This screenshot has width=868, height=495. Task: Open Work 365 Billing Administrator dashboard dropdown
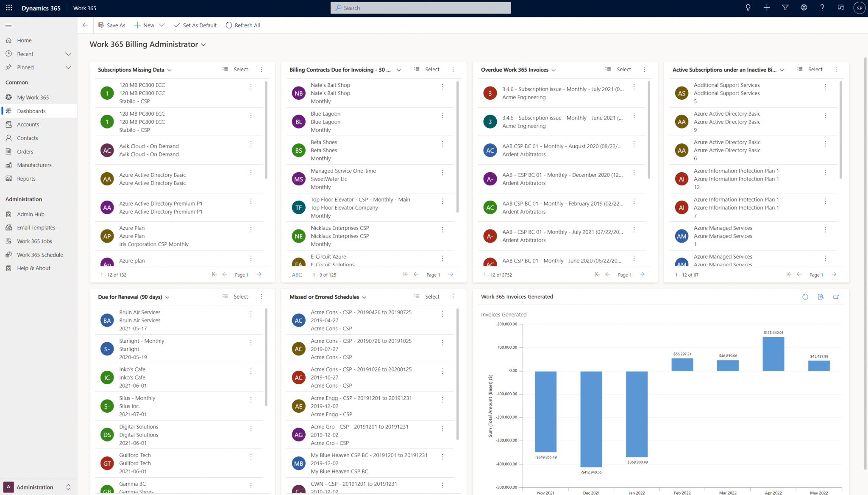pyautogui.click(x=203, y=45)
